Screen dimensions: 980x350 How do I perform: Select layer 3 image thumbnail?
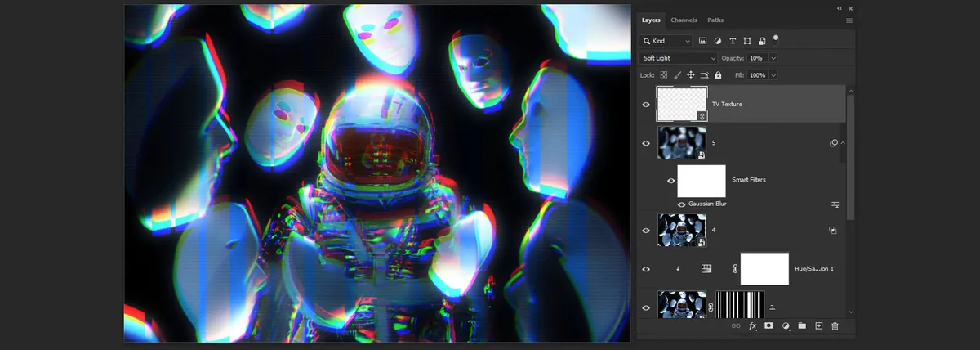(682, 305)
